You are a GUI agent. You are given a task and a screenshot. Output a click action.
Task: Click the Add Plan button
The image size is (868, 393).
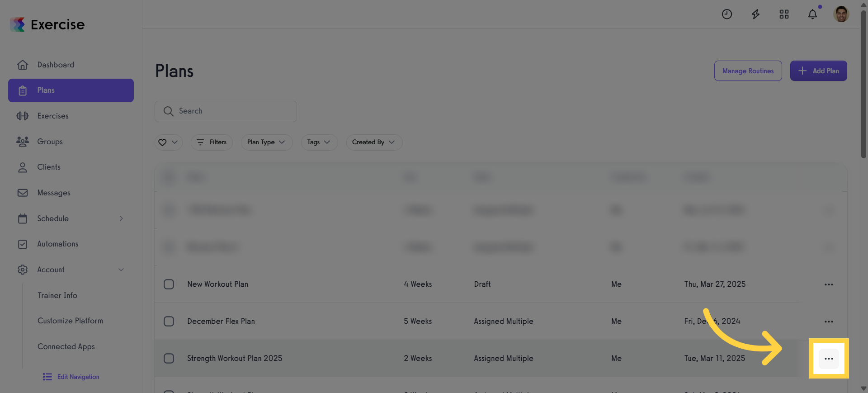point(818,71)
